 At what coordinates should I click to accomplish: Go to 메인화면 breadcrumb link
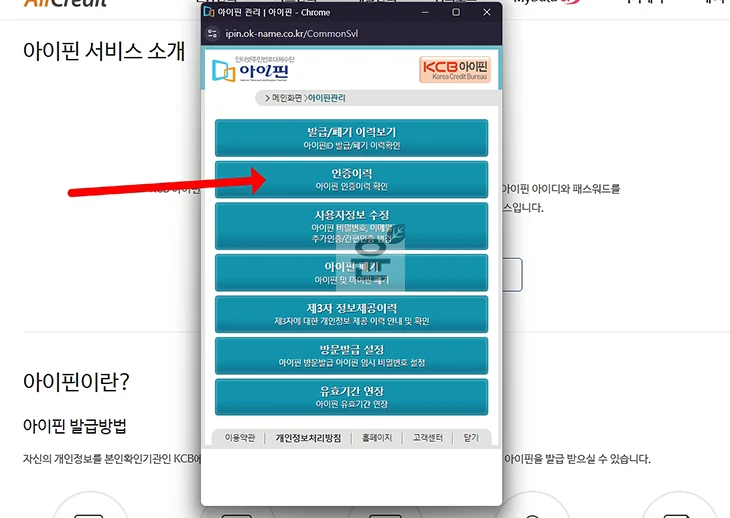pos(287,98)
